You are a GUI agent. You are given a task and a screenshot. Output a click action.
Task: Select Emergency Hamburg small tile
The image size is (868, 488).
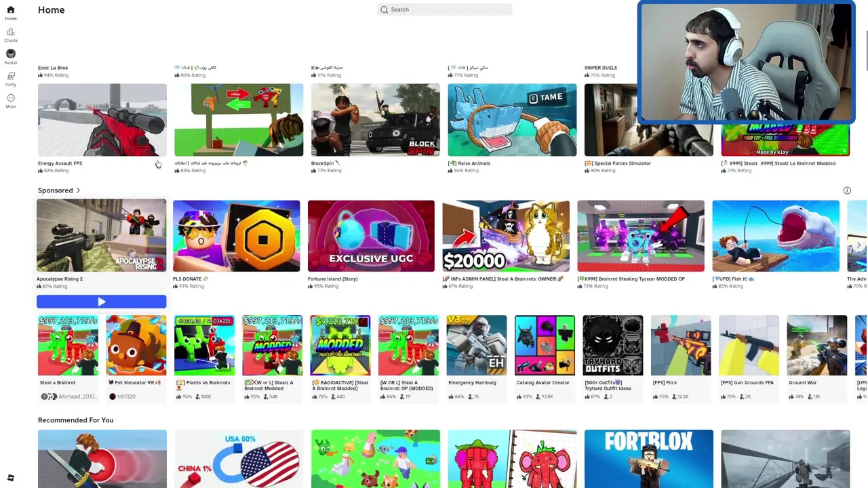tap(476, 345)
